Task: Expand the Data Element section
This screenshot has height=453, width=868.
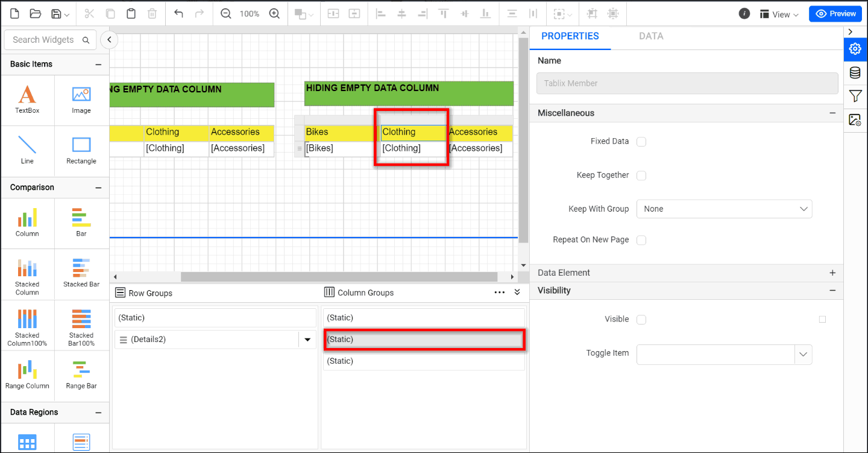Action: tap(832, 273)
